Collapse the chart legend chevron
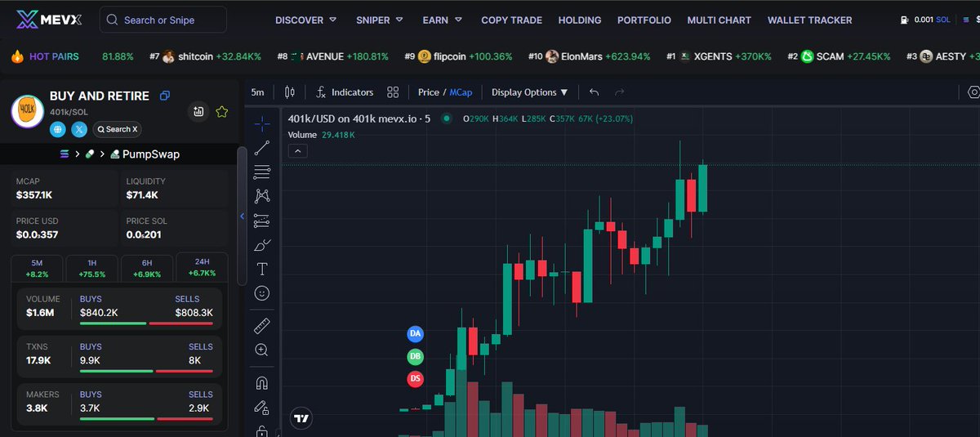The height and width of the screenshot is (437, 980). (298, 150)
